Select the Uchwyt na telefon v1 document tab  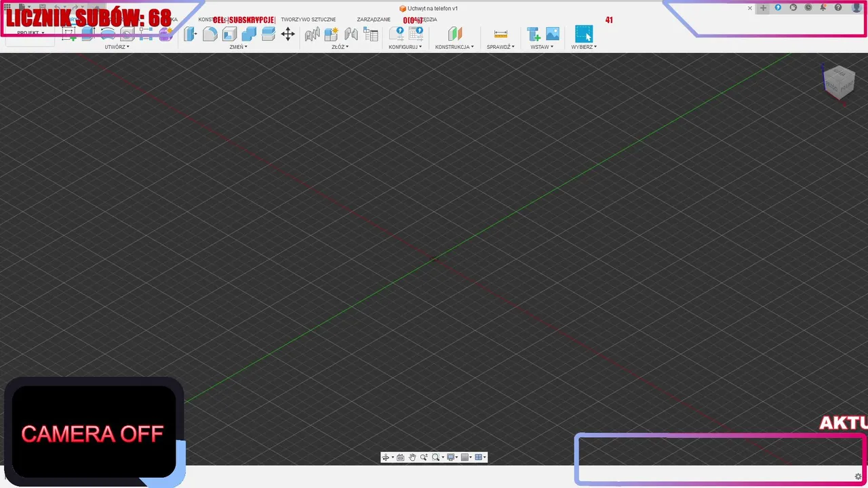tap(429, 8)
